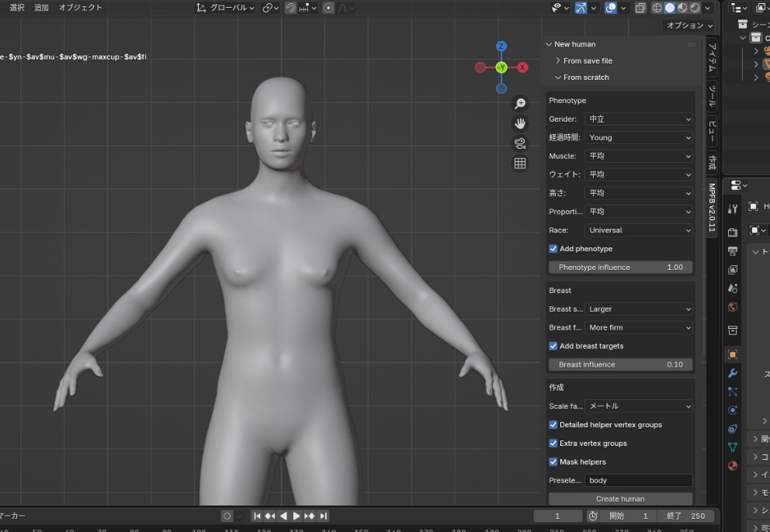This screenshot has width=770, height=532.
Task: Click the Create human button
Action: [620, 499]
